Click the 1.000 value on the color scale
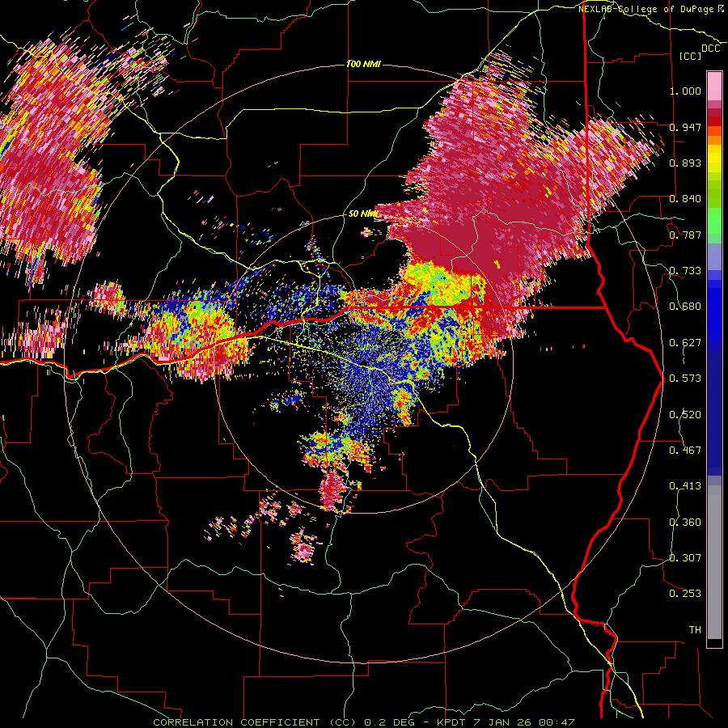 (685, 91)
